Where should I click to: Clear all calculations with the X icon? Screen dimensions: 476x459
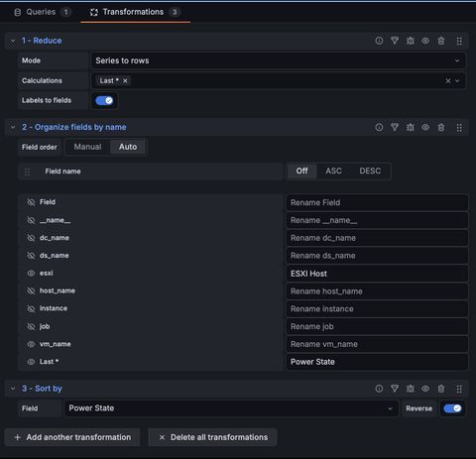[x=448, y=80]
